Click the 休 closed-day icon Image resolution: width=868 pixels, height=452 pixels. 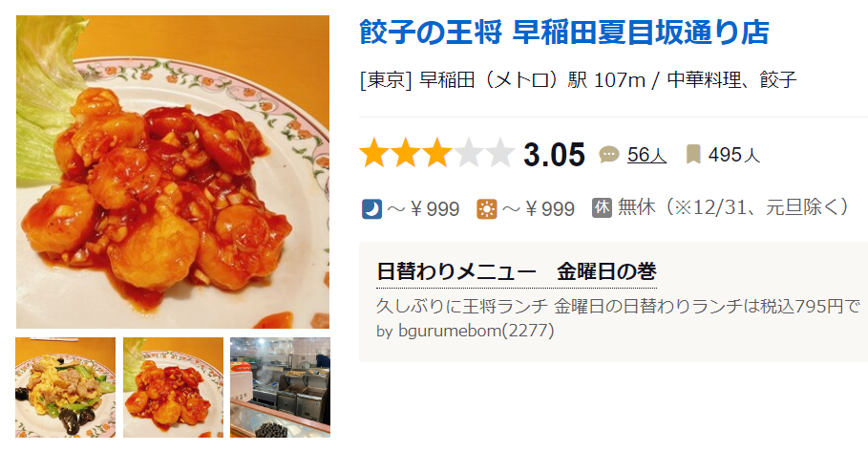[602, 207]
